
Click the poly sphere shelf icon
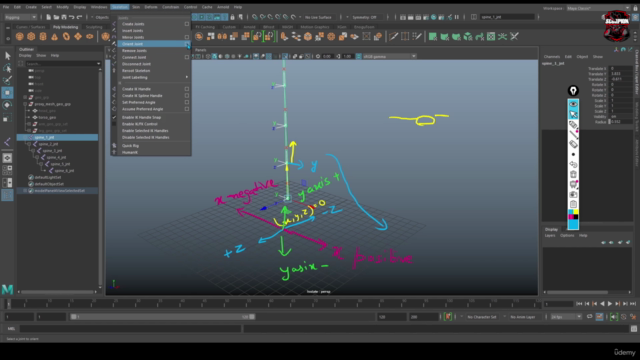point(19,36)
